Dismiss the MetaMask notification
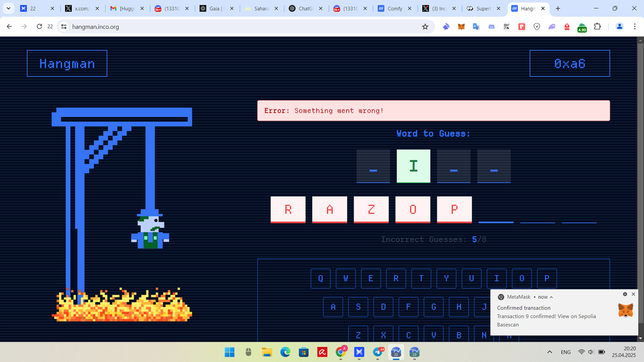This screenshot has width=644, height=362. (633, 294)
